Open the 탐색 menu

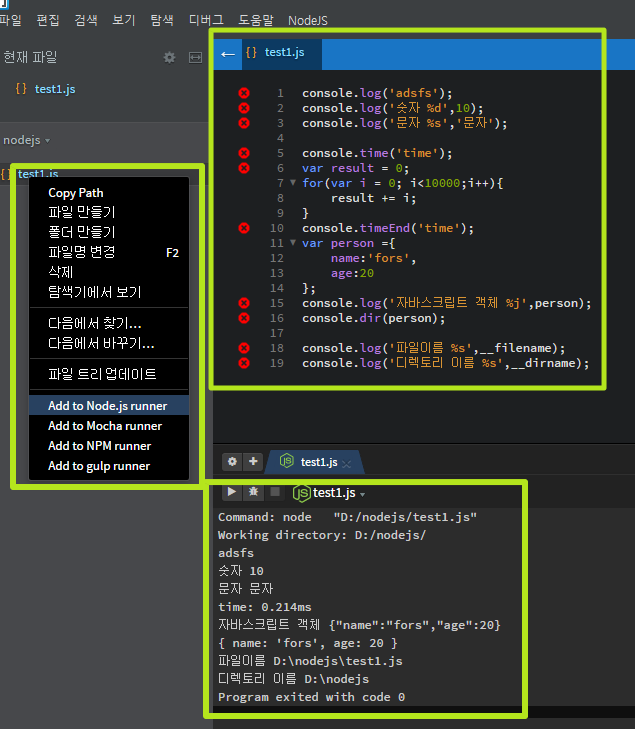[162, 20]
